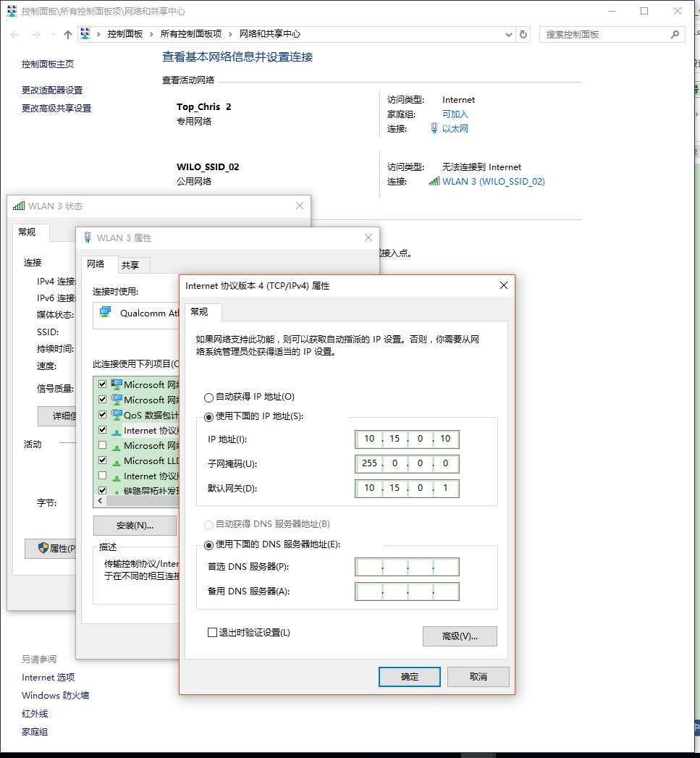Toggle QoS 数据包 checkbox
This screenshot has width=700, height=758.
coord(103,415)
